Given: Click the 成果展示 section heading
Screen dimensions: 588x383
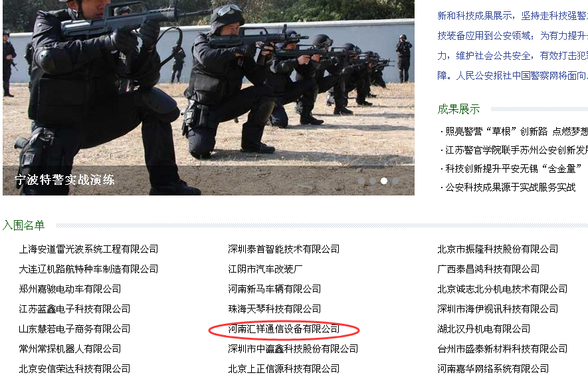Looking at the screenshot, I should [458, 109].
